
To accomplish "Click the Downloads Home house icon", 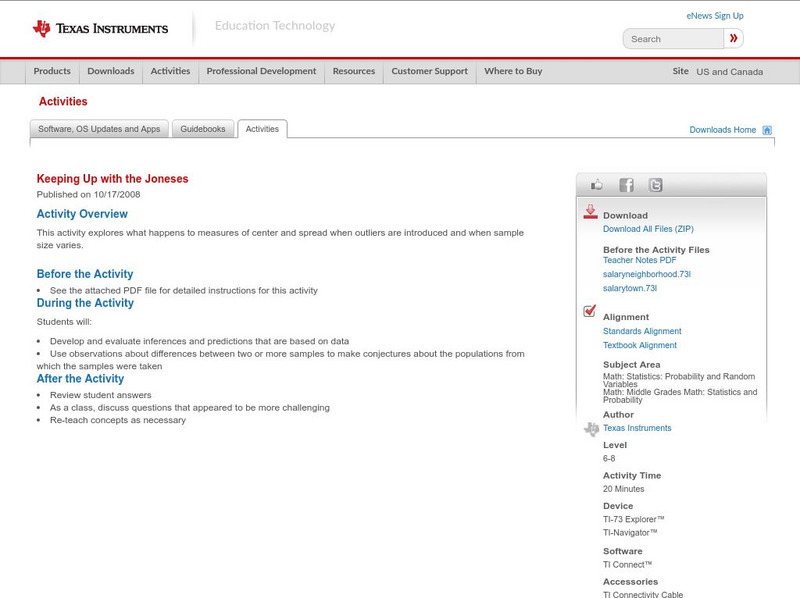I will point(767,130).
